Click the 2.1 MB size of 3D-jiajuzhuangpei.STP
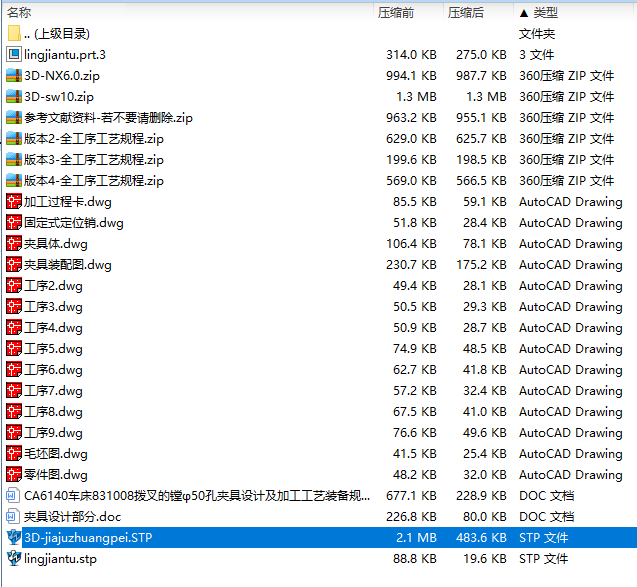Viewport: 637px width, 587px height. coord(416,537)
